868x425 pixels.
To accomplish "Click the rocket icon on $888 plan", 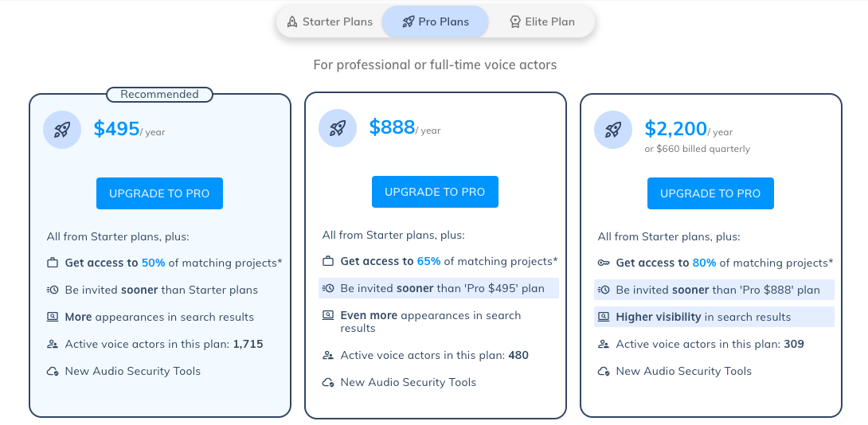I will point(338,127).
